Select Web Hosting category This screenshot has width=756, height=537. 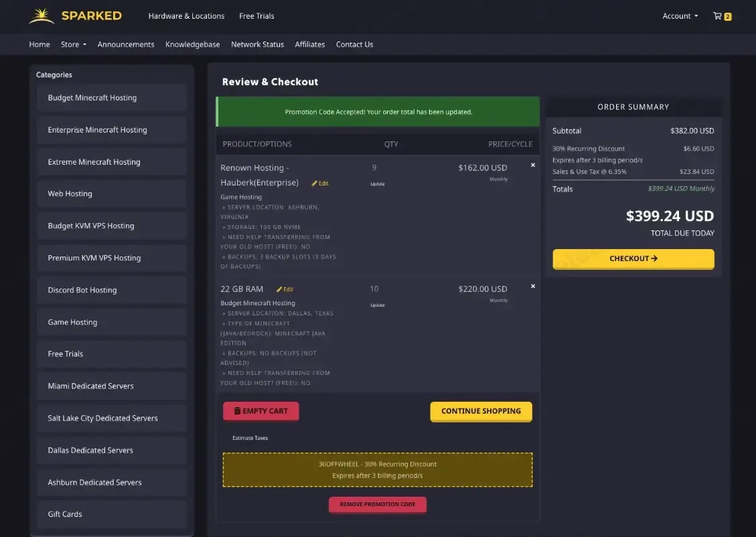coord(112,194)
